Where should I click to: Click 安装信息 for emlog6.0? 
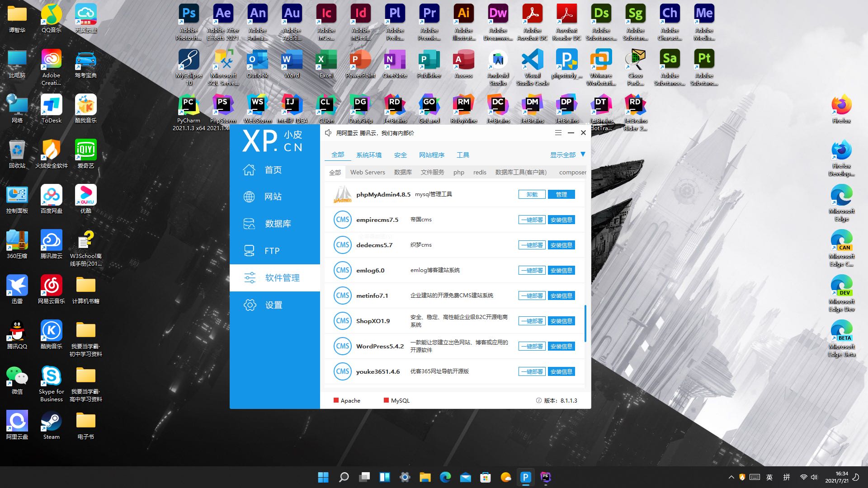(561, 270)
